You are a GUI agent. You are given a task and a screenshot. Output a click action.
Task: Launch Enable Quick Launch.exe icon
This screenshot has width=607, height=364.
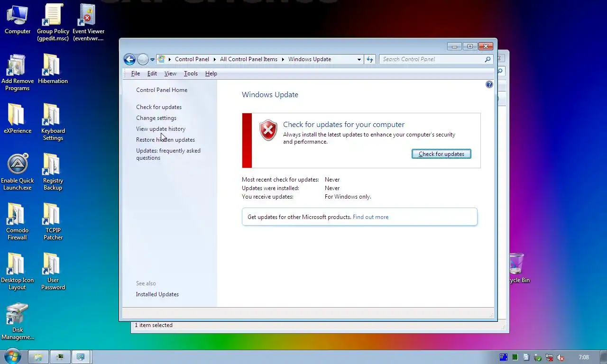[18, 172]
